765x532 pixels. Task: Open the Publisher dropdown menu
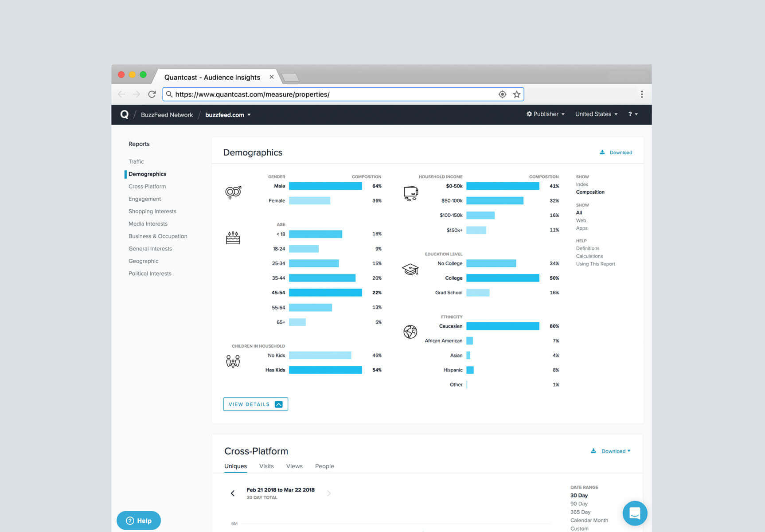546,114
